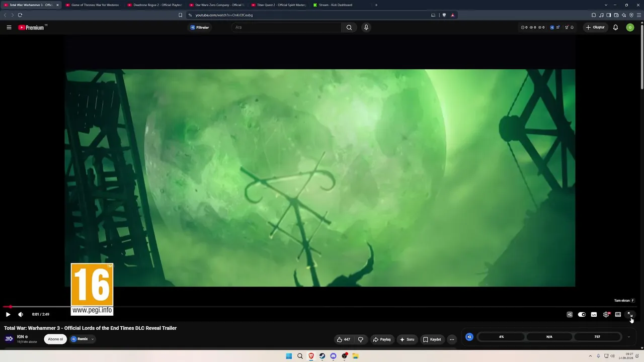Click the Soru button

(407, 339)
